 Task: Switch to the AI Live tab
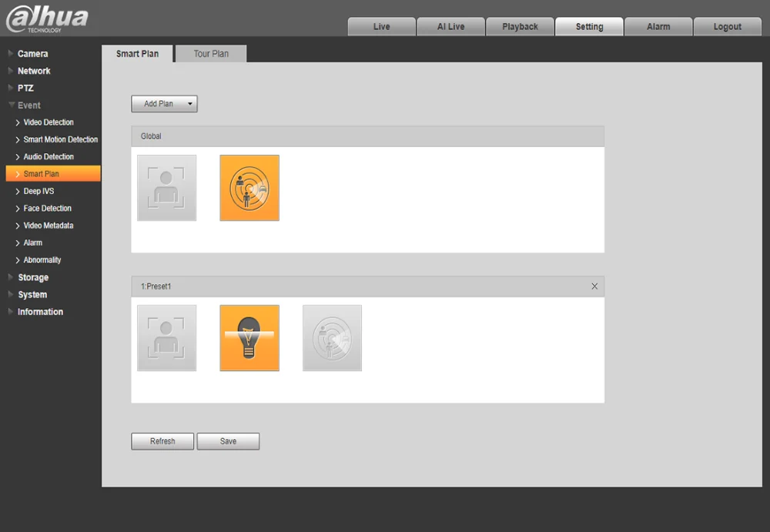450,26
